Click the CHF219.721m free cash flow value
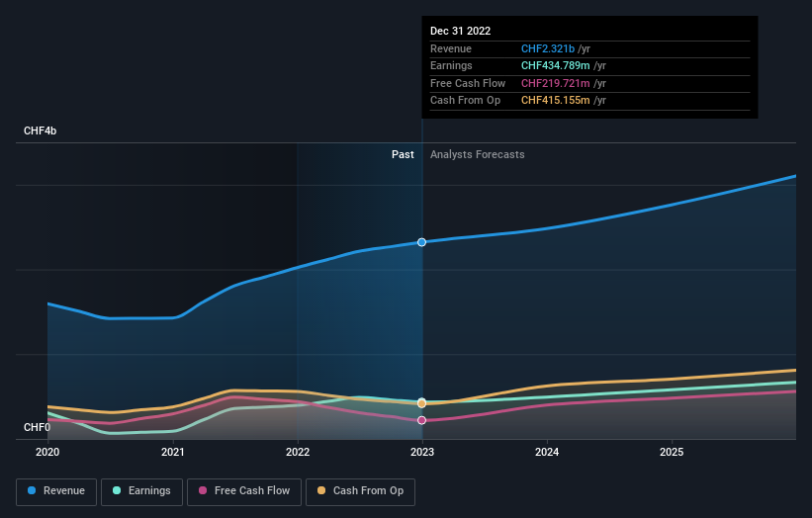The height and width of the screenshot is (518, 812). 556,83
